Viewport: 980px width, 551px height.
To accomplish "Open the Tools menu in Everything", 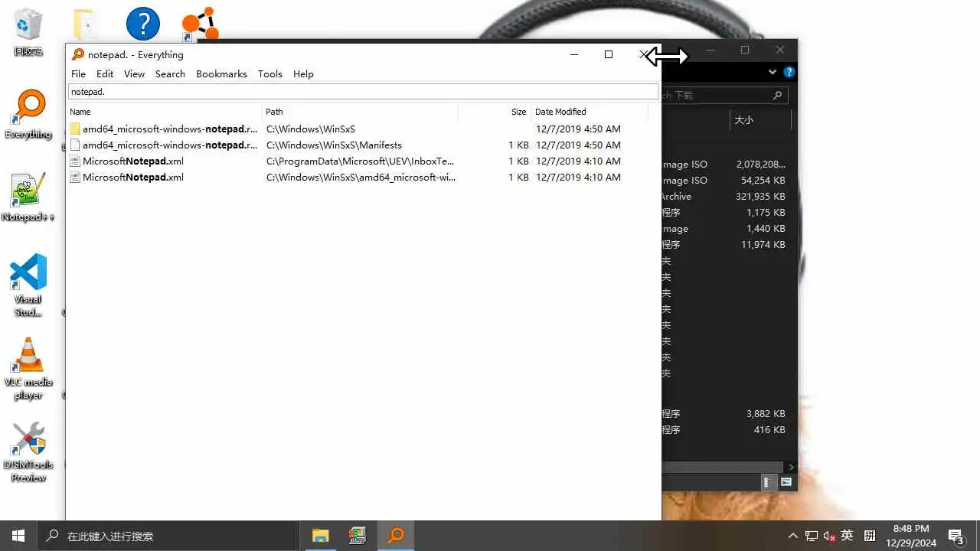I will tap(270, 73).
